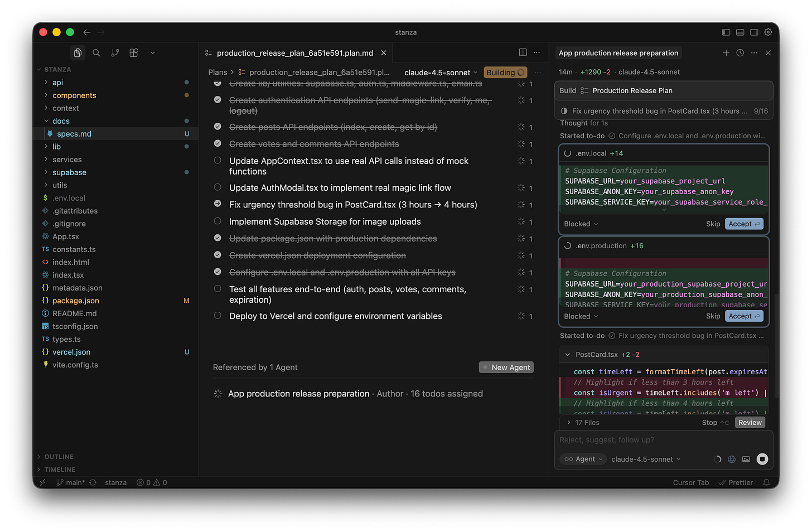Viewport: 812px width, 532px height.
Task: Start a new agent chat with the plus icon
Action: (726, 53)
